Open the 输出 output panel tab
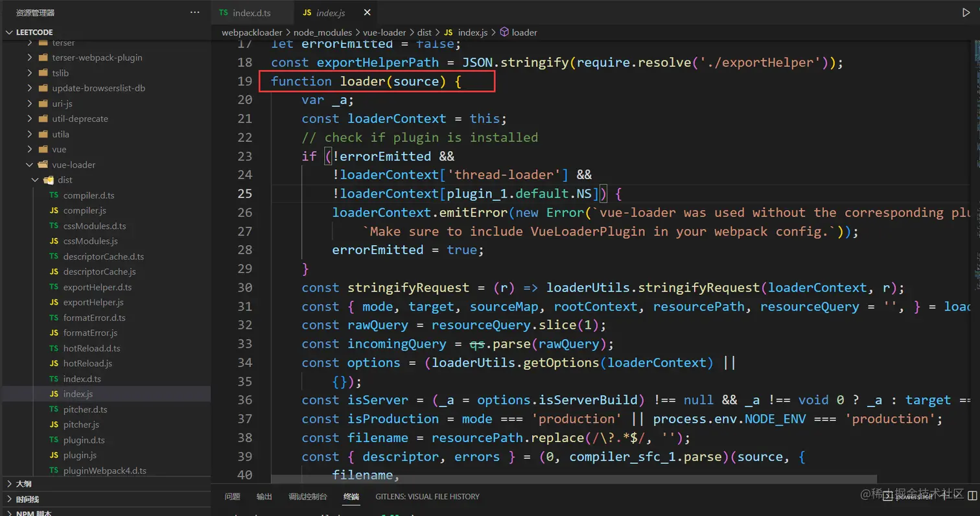980x516 pixels. [264, 497]
